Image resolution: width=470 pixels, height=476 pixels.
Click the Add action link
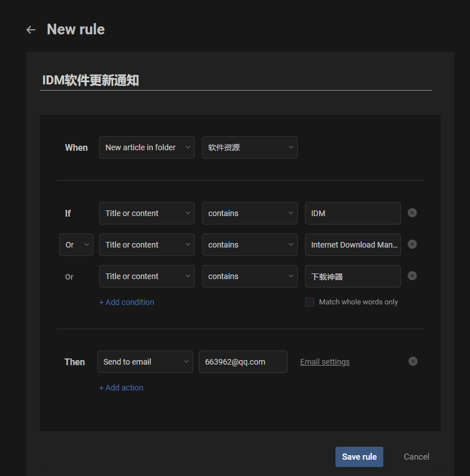tap(121, 388)
